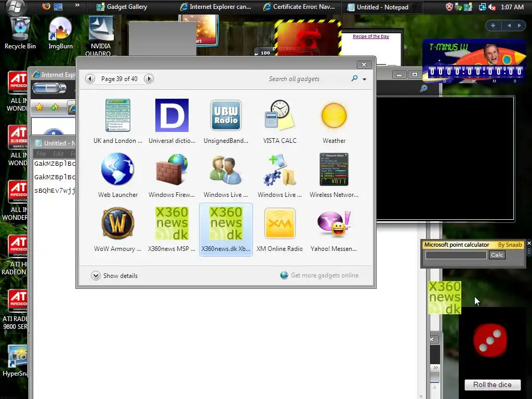Open Edit menu in Notepad window
The image size is (532, 399).
coord(58,154)
